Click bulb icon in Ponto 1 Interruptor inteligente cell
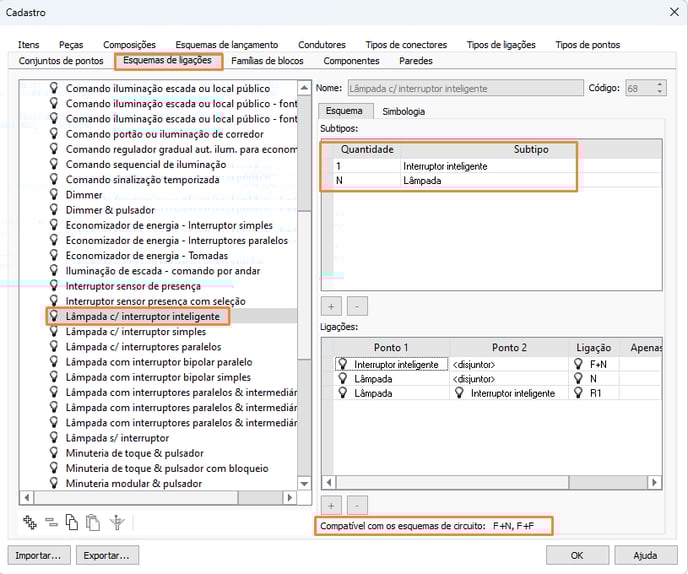 click(343, 364)
